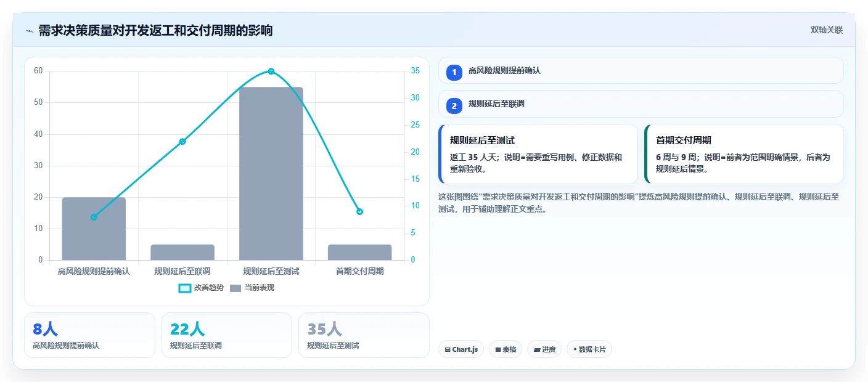Click the line point above 高风险规则提前确认 bar

point(94,217)
